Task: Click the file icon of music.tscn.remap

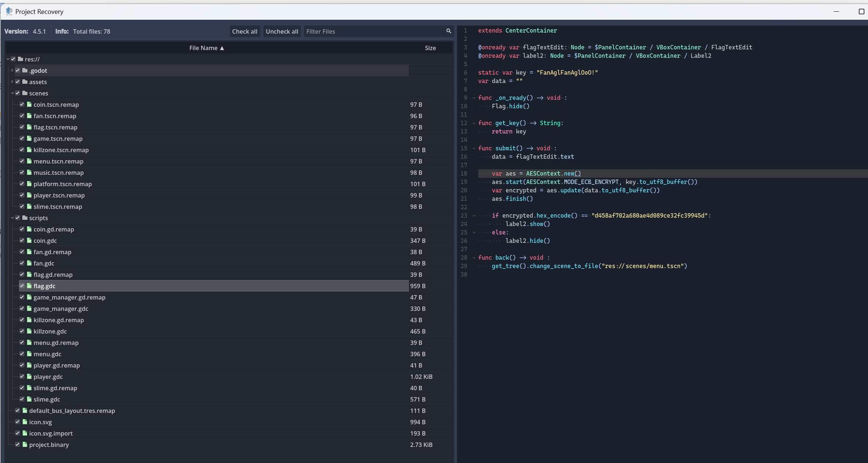Action: (x=29, y=172)
